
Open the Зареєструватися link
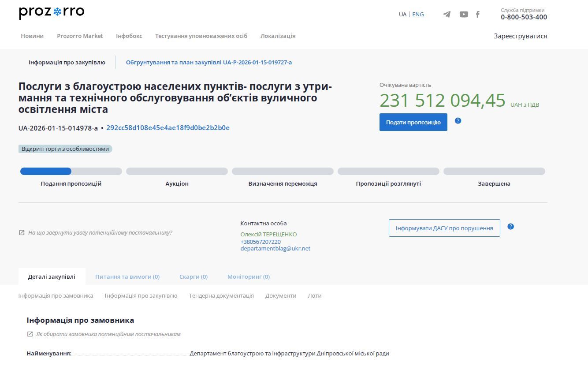tap(521, 36)
